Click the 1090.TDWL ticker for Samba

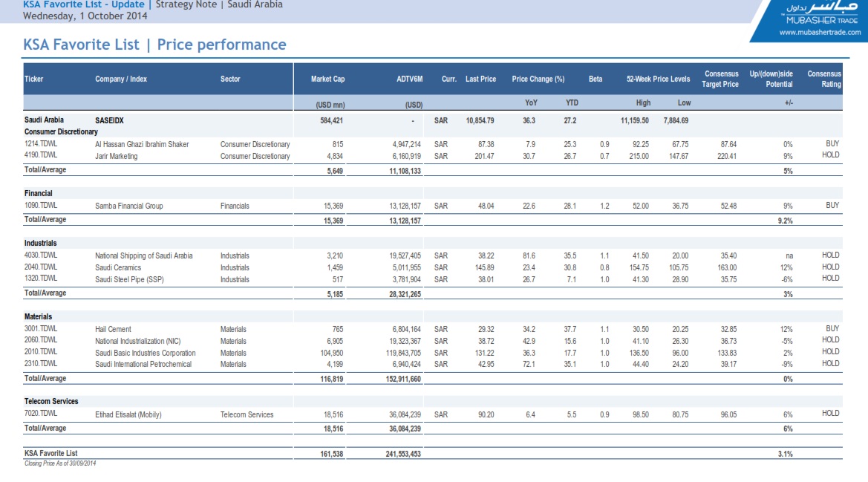click(42, 206)
